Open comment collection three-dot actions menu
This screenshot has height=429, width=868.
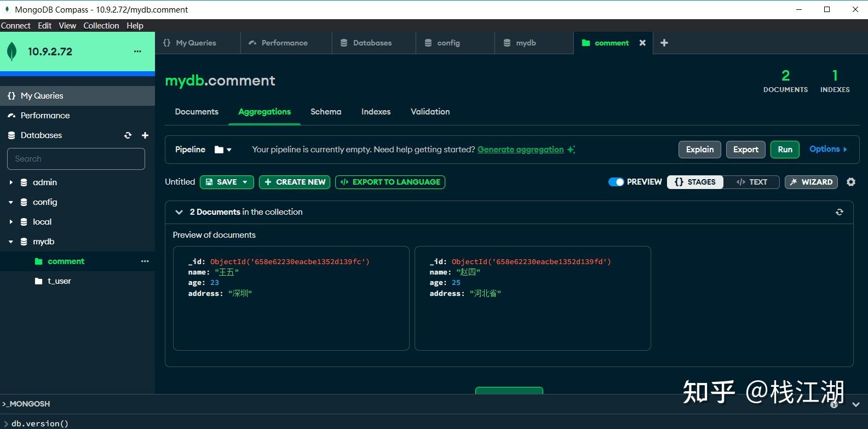[x=145, y=261]
